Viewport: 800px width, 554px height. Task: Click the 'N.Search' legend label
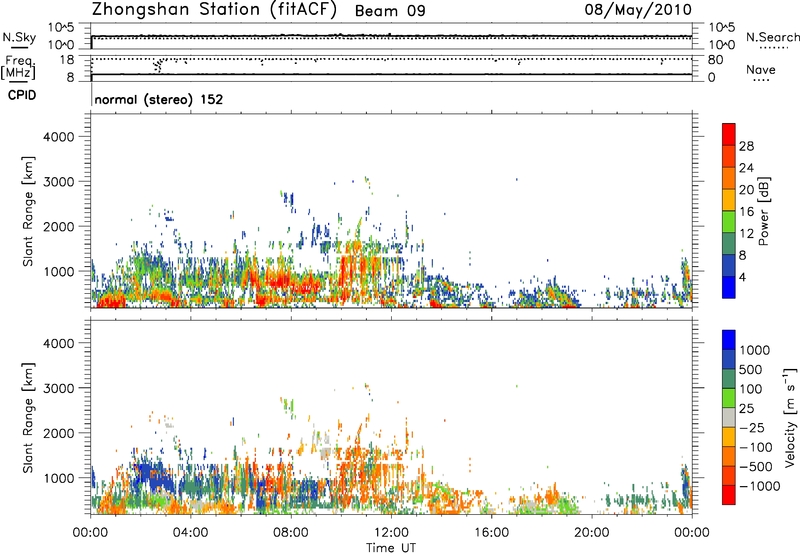pyautogui.click(x=772, y=37)
